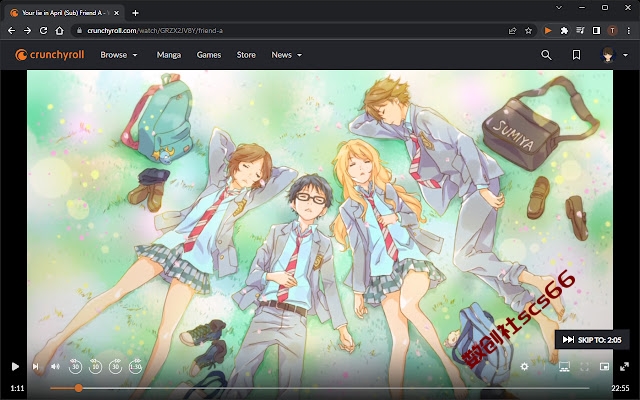Enter fullscreen via the expand arrows
The image size is (640, 400).
(x=624, y=367)
